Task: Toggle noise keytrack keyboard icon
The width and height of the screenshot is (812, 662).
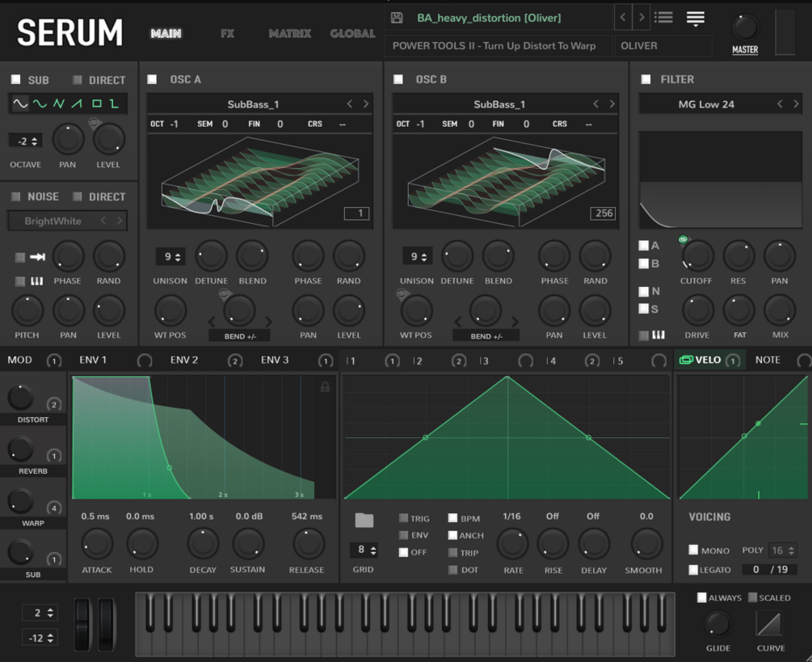Action: [x=37, y=281]
